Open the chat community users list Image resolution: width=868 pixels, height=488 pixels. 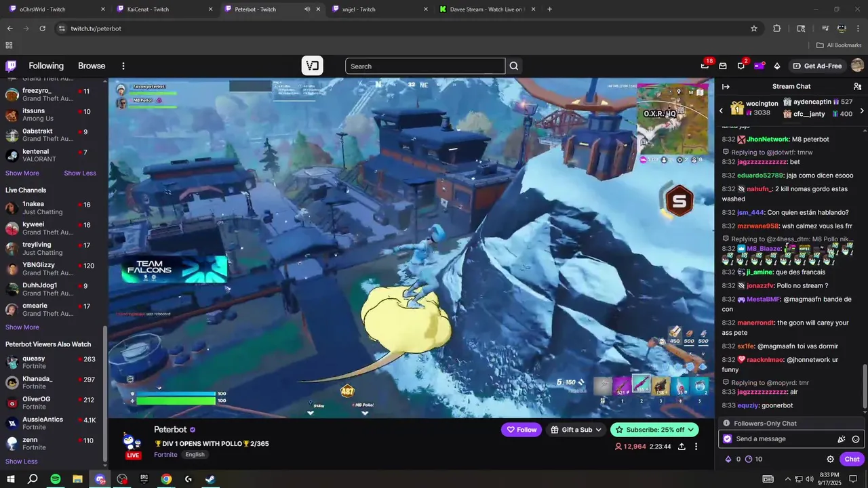click(x=857, y=87)
